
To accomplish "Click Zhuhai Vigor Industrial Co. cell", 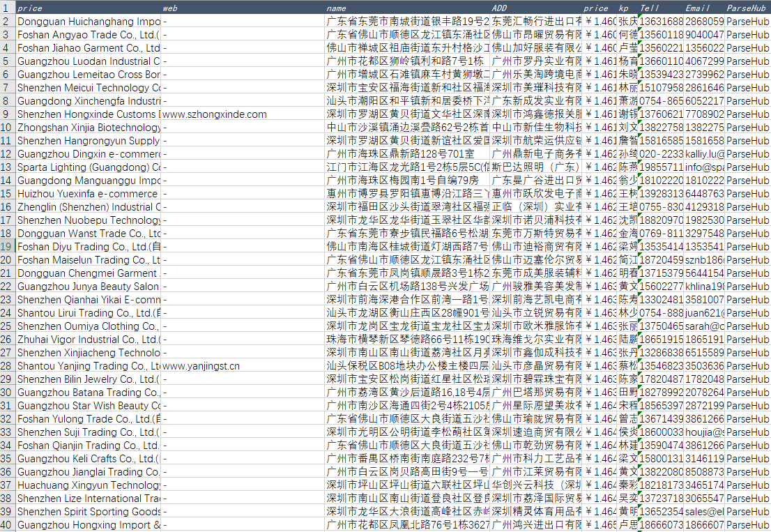I will (89, 340).
